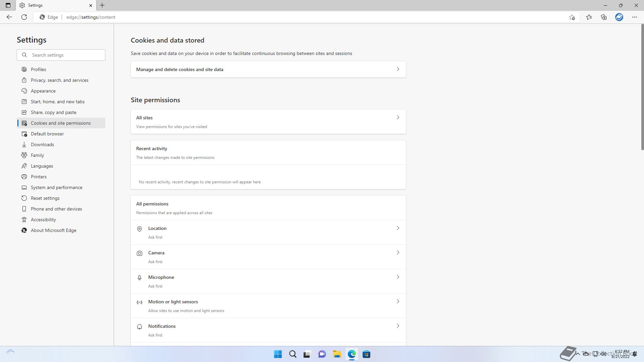
Task: Open the Windows Start menu
Action: [x=278, y=354]
